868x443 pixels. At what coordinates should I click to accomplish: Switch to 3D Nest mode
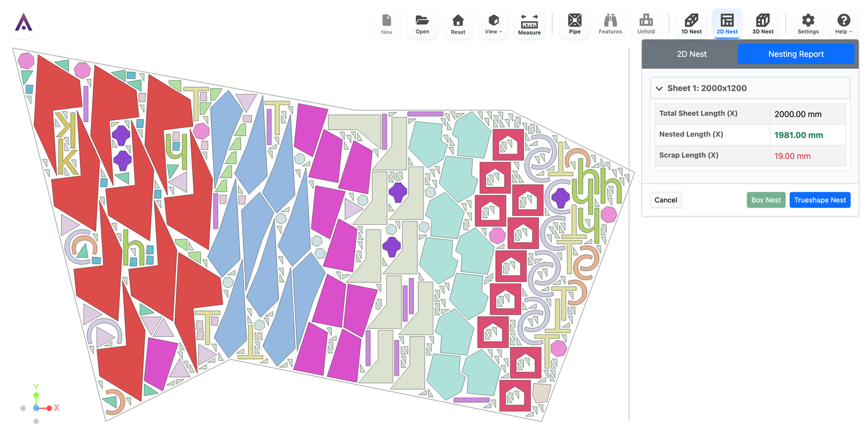coord(763,24)
